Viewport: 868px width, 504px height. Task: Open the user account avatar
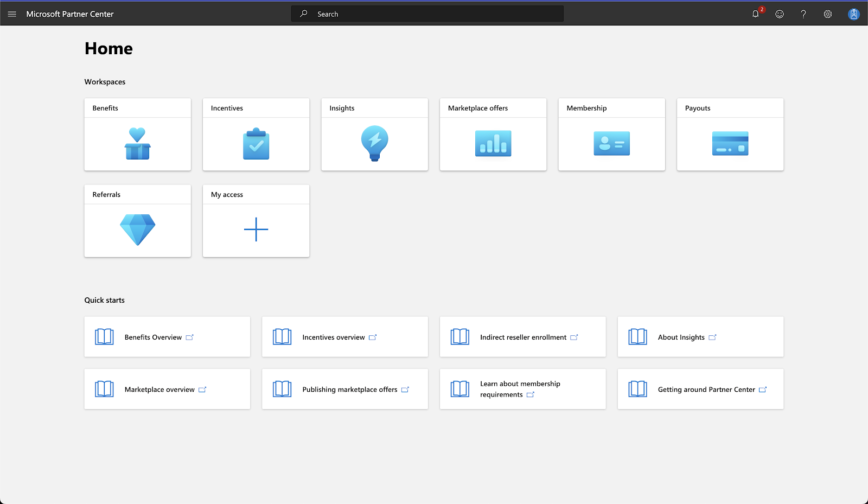tap(853, 14)
